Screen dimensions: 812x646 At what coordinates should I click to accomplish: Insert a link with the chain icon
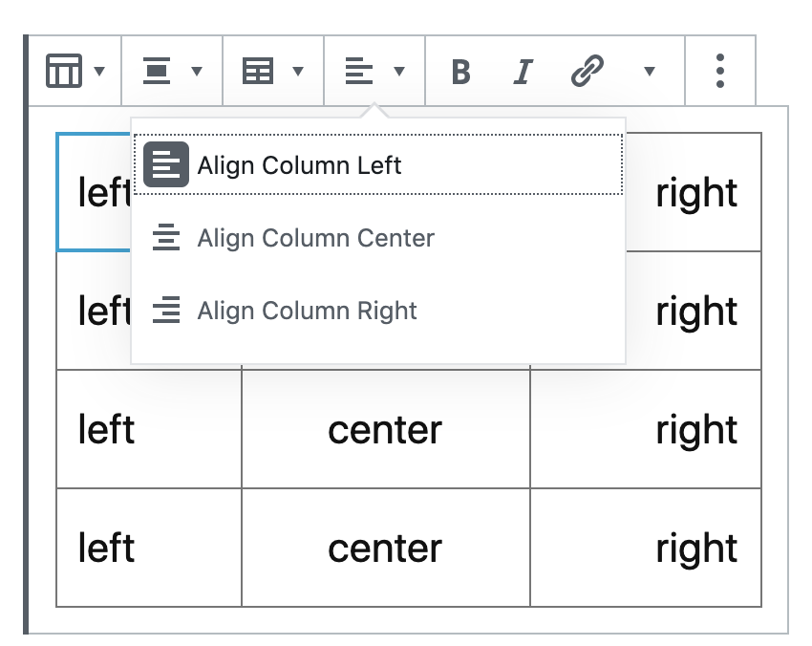coord(587,72)
